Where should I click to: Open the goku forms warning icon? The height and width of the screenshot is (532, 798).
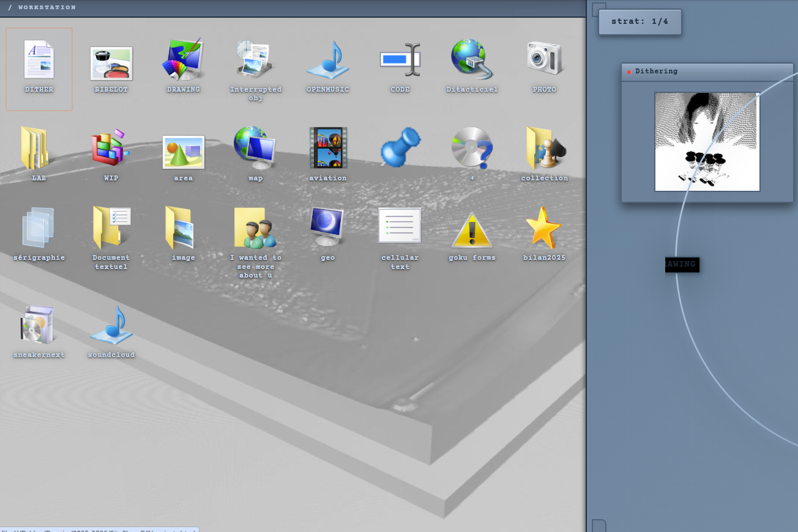coord(472,230)
